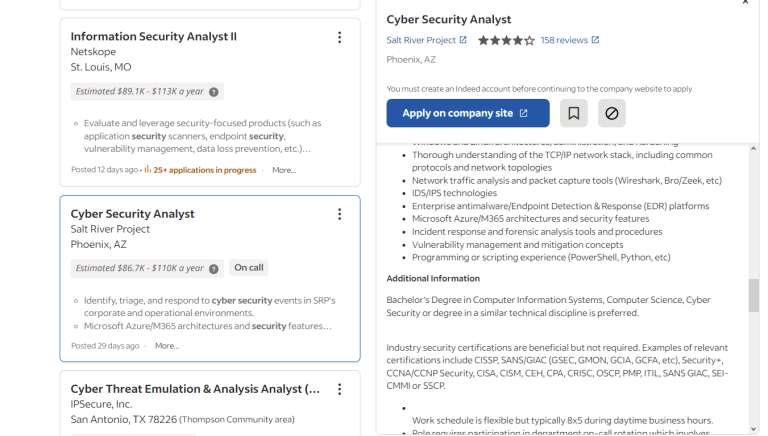
Task: Open three-dot menu for Cyber Threat Emulation card
Action: [339, 389]
